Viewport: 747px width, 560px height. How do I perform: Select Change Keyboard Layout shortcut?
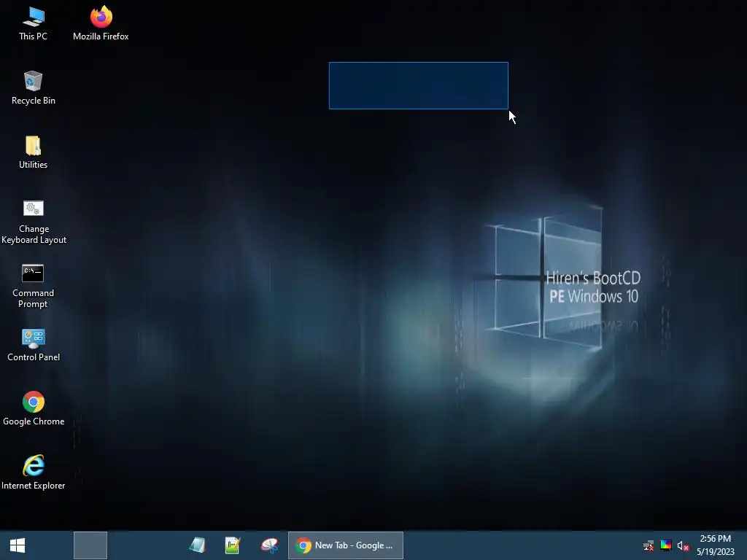pyautogui.click(x=34, y=222)
